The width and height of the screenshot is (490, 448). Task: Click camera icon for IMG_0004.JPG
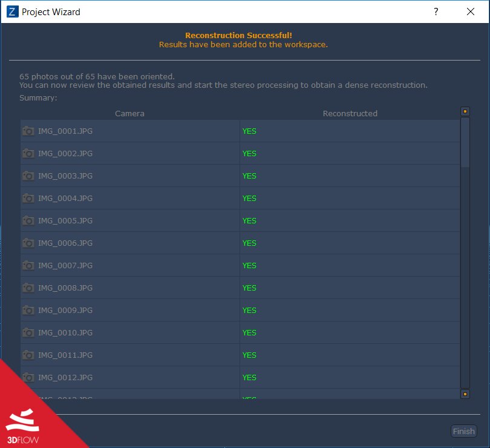point(28,198)
